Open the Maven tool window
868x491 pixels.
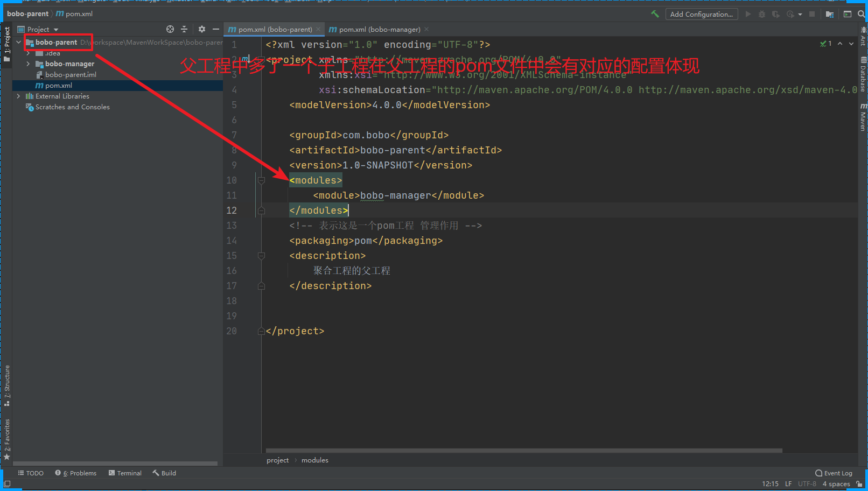(x=863, y=116)
